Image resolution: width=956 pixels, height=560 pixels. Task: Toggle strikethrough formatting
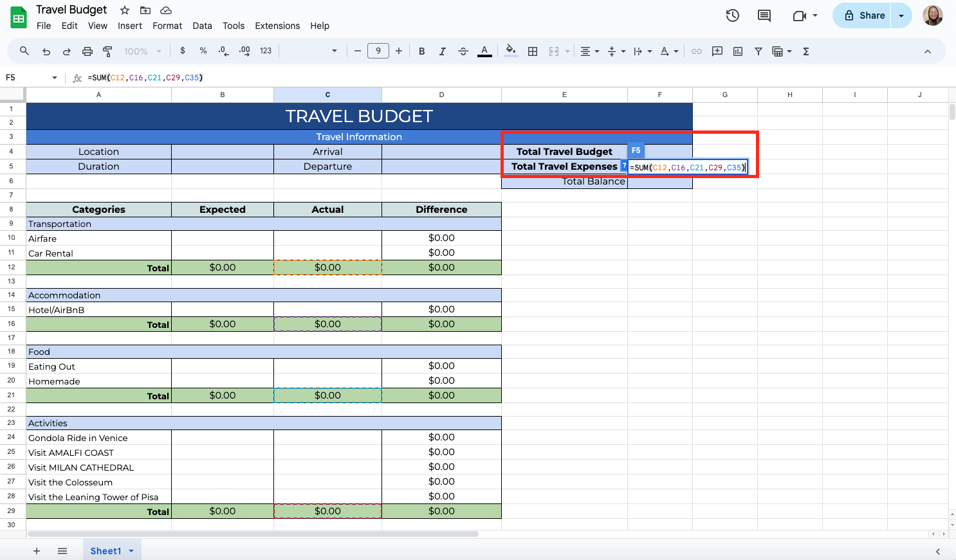click(463, 51)
